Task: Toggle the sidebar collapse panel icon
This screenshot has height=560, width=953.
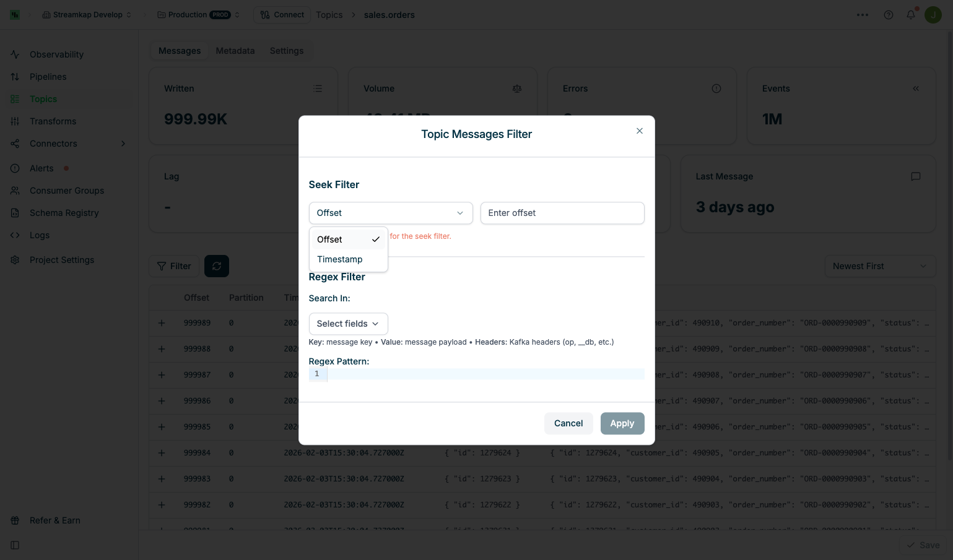Action: [x=15, y=545]
